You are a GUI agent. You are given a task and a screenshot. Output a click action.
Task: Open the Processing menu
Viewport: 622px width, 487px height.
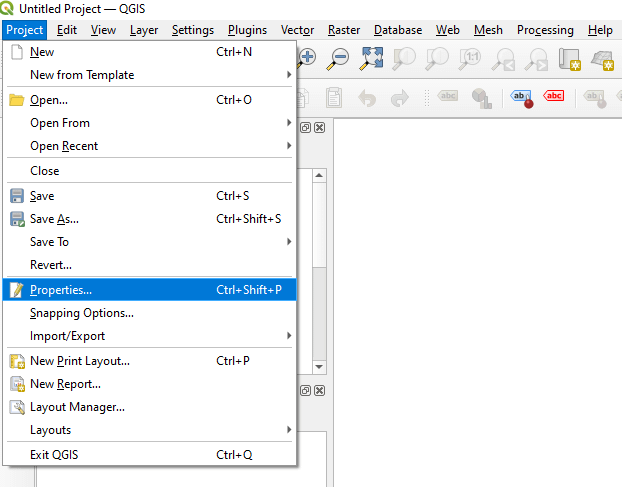tap(545, 30)
